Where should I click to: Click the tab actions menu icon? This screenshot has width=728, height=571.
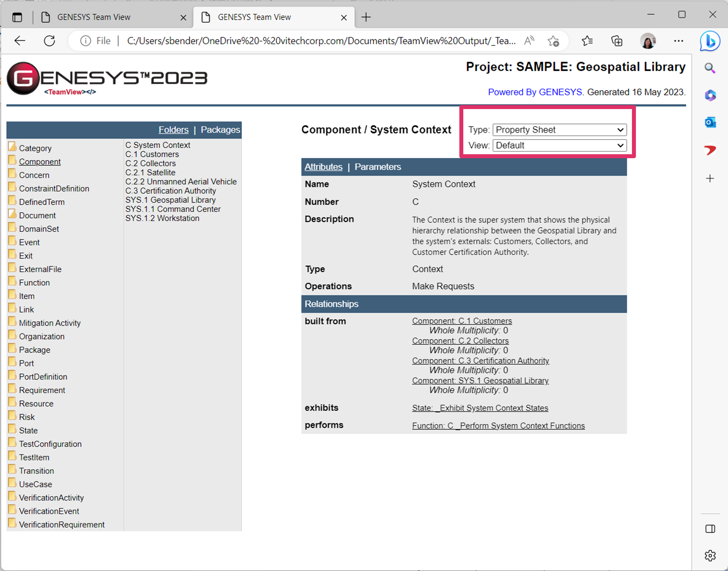click(x=17, y=17)
